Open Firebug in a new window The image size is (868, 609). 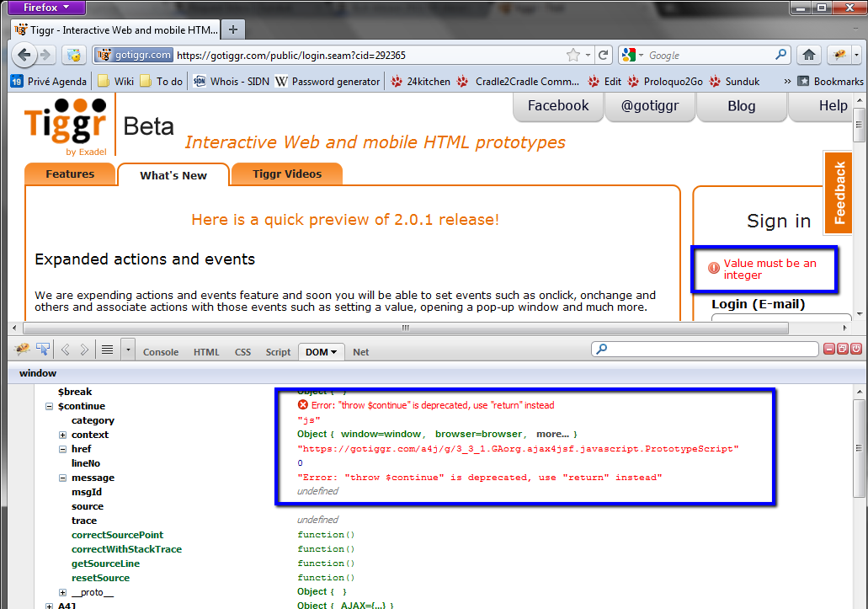point(843,349)
